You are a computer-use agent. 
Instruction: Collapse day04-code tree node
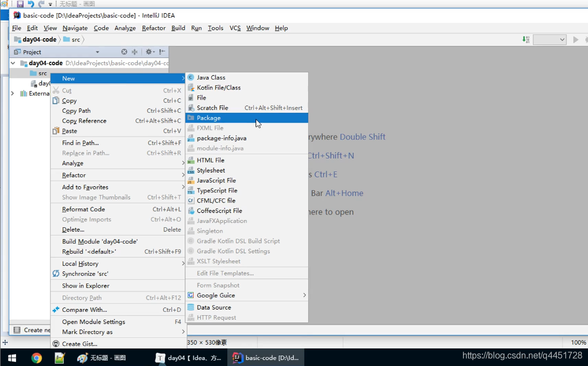click(13, 64)
